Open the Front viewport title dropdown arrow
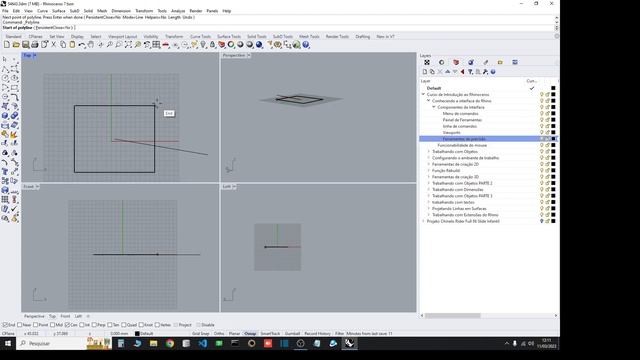This screenshot has height=360, width=640. [x=37, y=187]
